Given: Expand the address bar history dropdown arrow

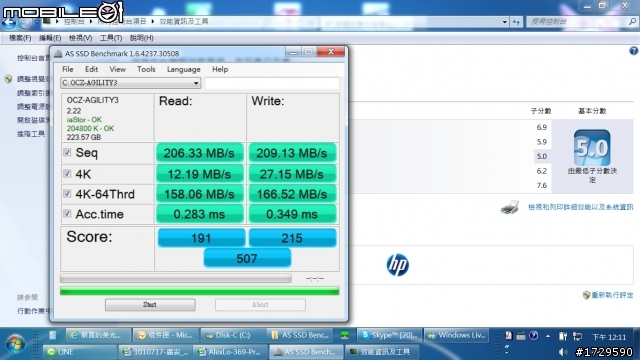Looking at the screenshot, I should click(505, 22).
